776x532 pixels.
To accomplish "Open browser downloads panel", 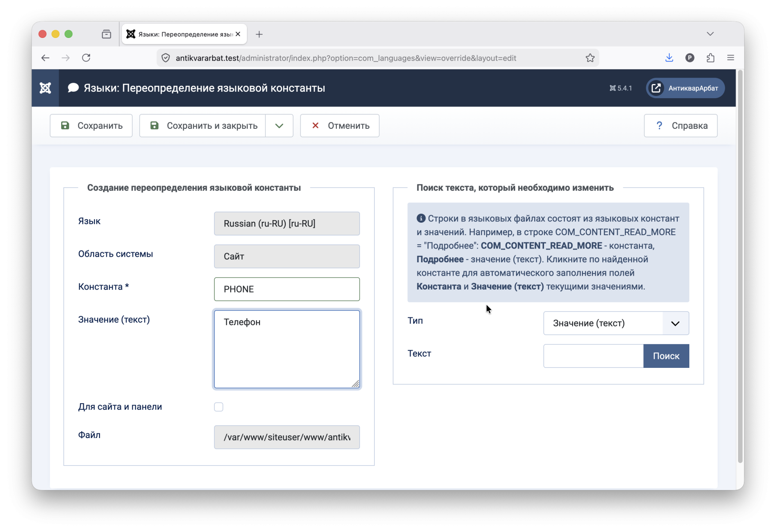I will click(669, 58).
